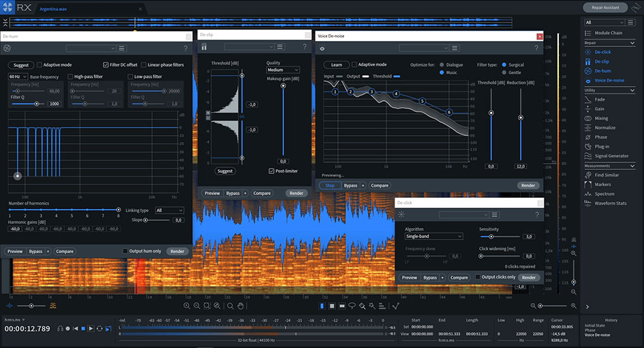Select the Dialogue optimize radio button
The image size is (644, 348).
coord(442,65)
